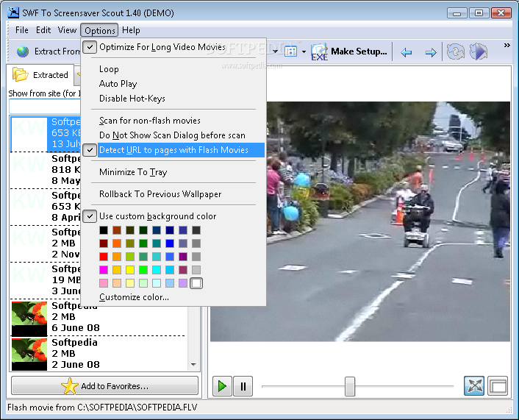Viewport: 519px width, 420px height.
Task: Go back with the left arrow icon
Action: [x=406, y=52]
